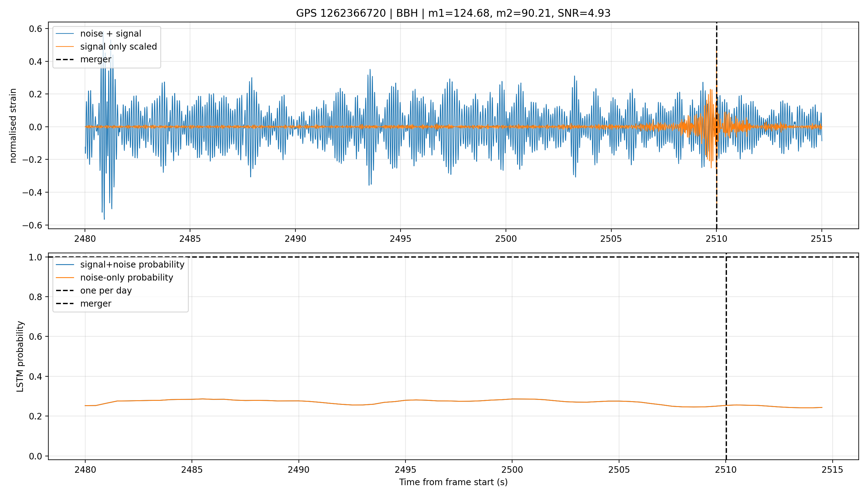Click the 'normalised strain' y-axis label
Screen dimensions: 868x496
[x=13, y=126]
